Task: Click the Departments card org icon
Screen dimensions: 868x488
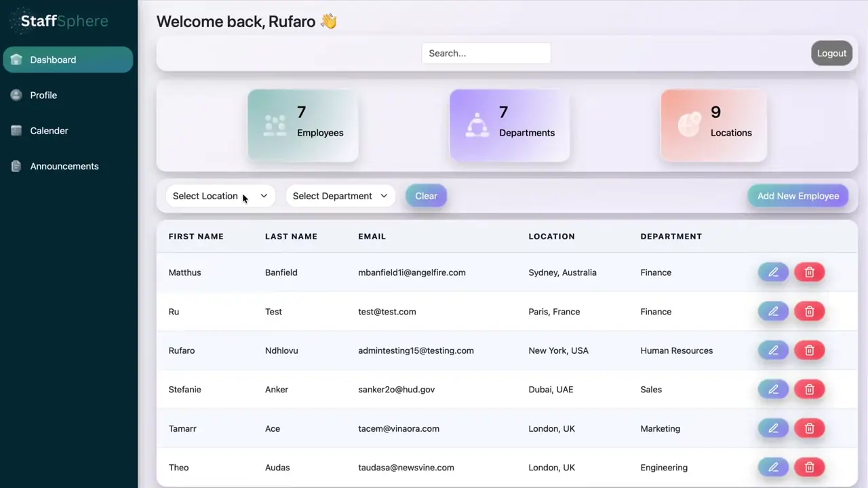Action: [477, 125]
